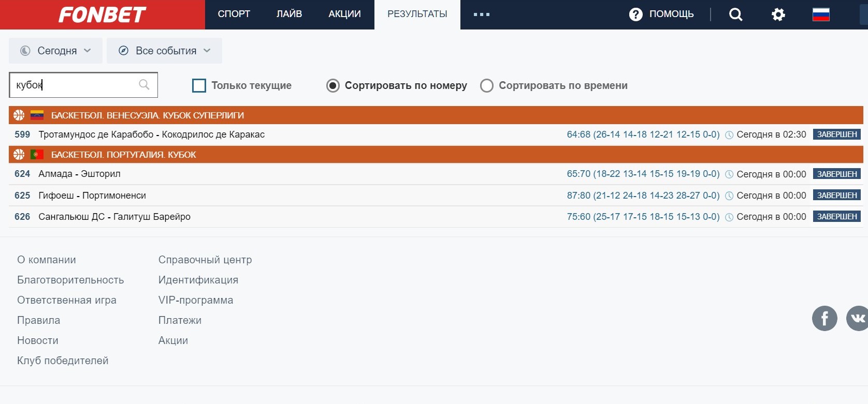Click basketball icon of Portugal Cup header
Viewport: 868px width, 404px height.
click(19, 154)
